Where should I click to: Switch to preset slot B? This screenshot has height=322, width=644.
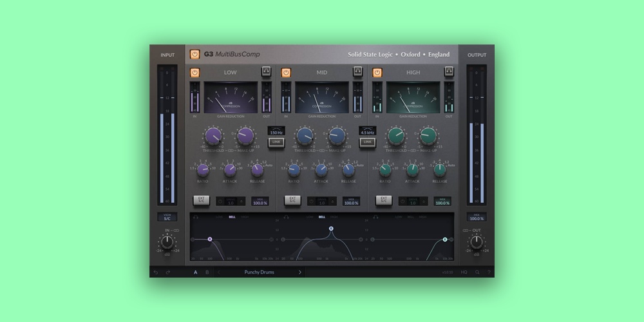pyautogui.click(x=207, y=272)
